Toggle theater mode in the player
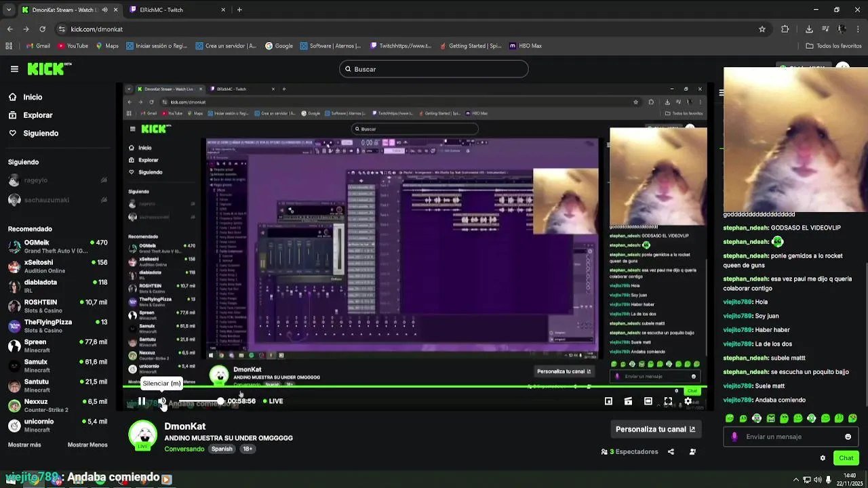Screen dimensions: 868x488 pos(648,401)
